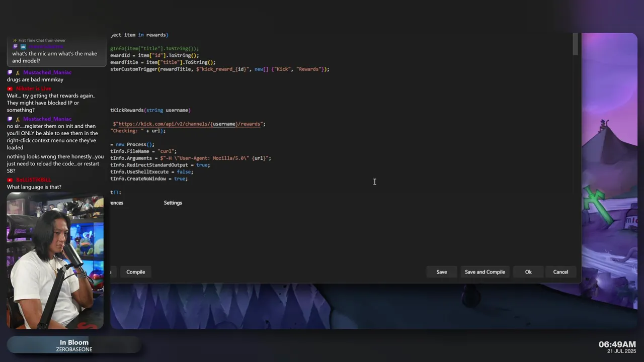
Task: Click the 'what's the mic arm' chat message
Action: point(55,57)
